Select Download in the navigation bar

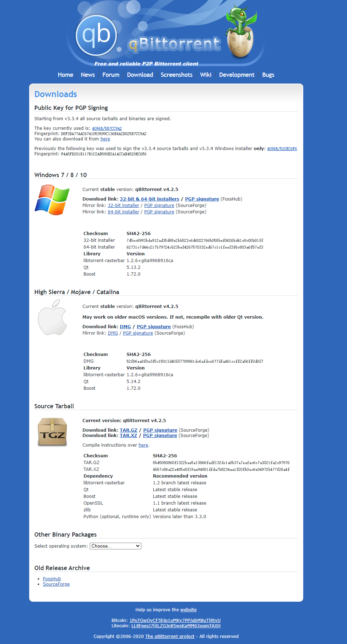[x=140, y=75]
